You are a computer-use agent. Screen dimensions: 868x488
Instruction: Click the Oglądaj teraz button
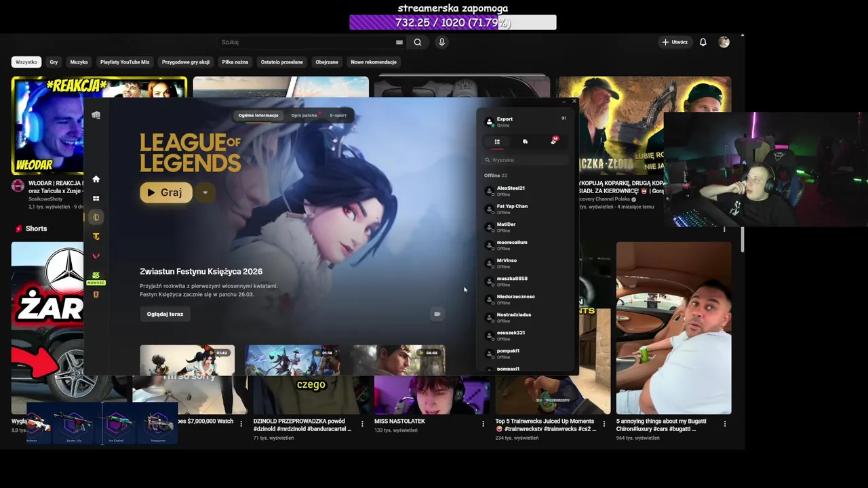click(165, 314)
